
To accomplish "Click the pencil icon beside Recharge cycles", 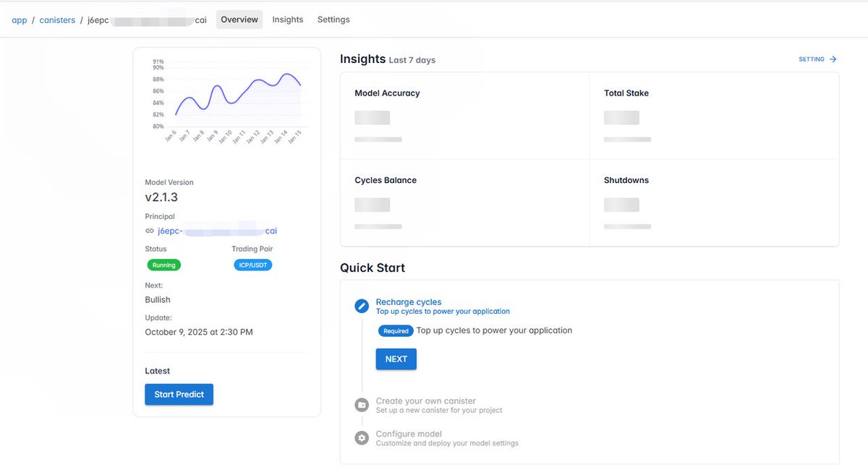I will 362,306.
